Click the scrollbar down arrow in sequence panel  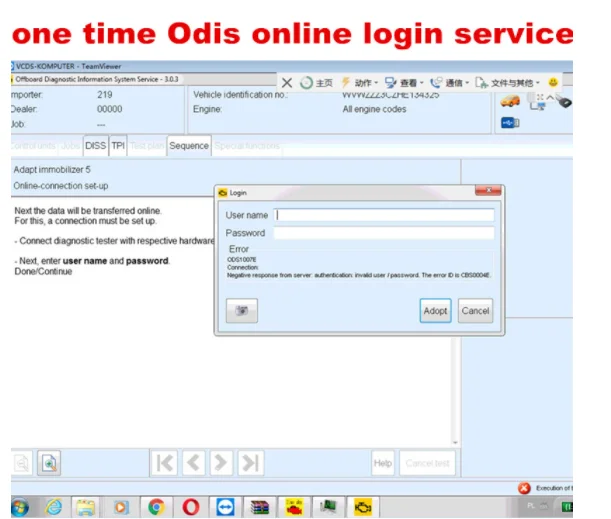coord(455,443)
